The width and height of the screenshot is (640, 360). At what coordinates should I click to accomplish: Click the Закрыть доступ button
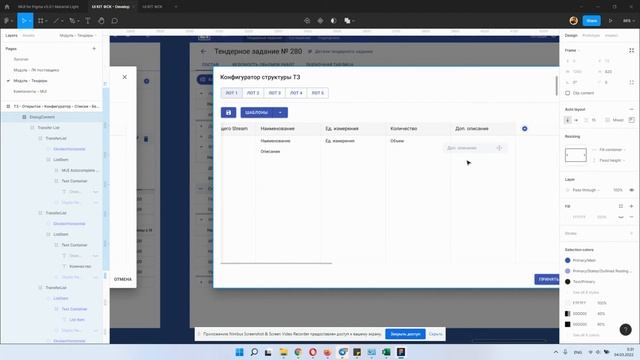pos(405,334)
